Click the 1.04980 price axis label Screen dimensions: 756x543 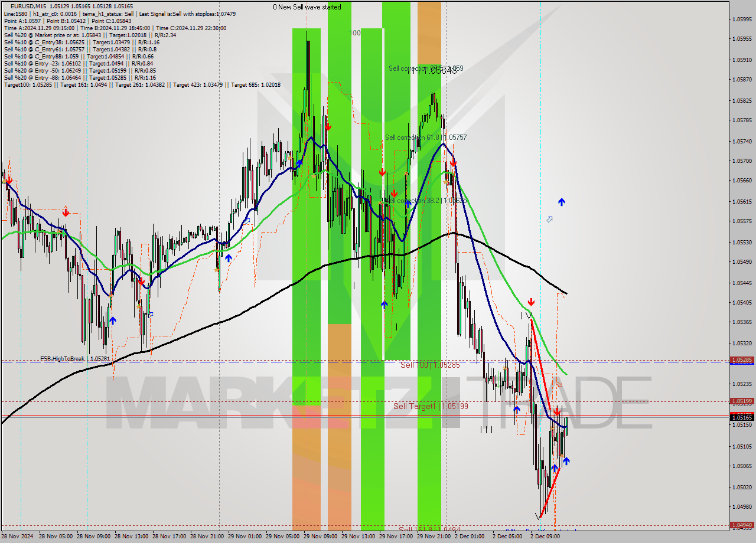click(x=741, y=506)
